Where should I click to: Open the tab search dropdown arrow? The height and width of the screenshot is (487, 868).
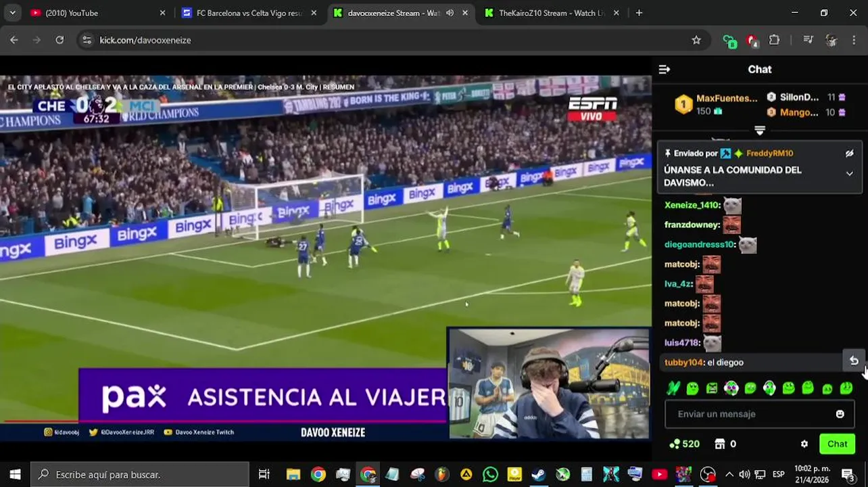click(x=12, y=13)
